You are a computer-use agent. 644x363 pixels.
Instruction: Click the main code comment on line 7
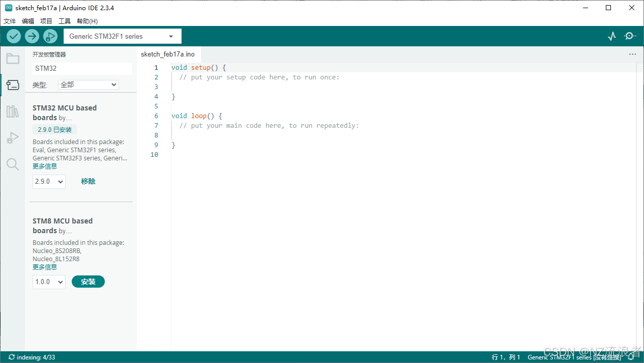(269, 125)
